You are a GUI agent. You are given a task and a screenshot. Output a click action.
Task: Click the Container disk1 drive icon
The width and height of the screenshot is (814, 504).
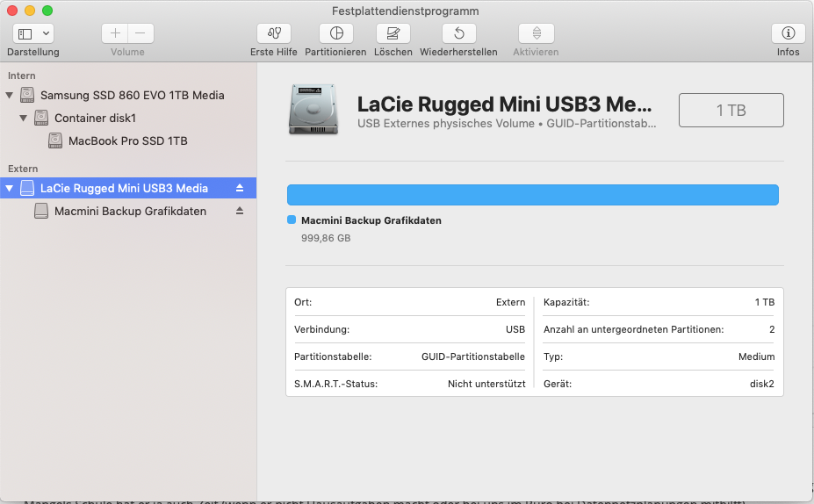tap(41, 118)
